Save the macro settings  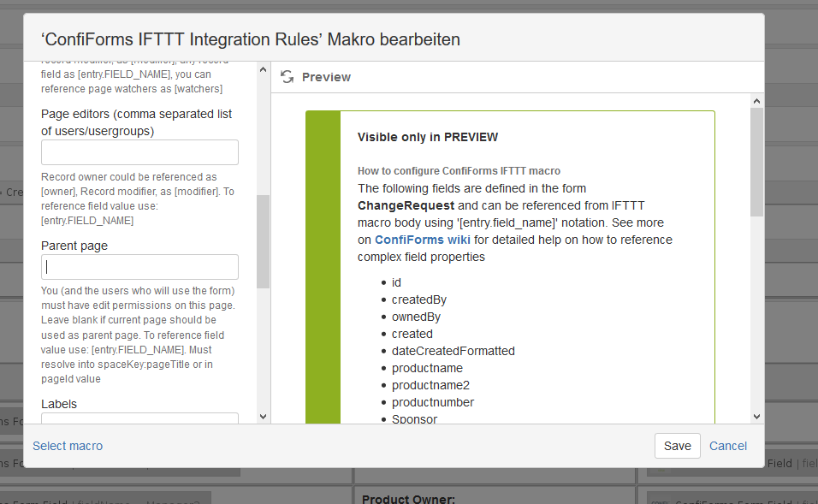coord(677,446)
